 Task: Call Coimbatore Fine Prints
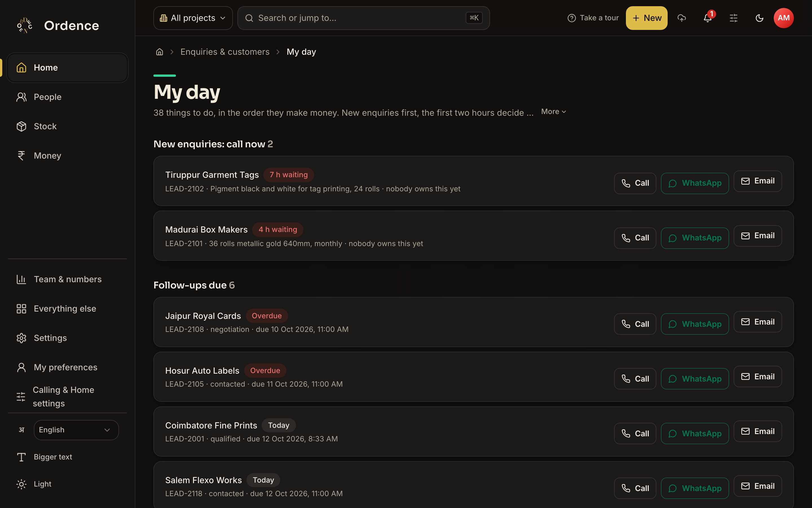635,433
